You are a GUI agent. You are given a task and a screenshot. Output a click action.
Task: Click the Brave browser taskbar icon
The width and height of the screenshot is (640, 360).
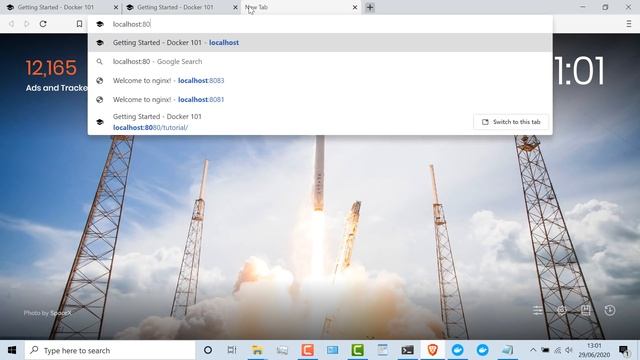pos(433,350)
